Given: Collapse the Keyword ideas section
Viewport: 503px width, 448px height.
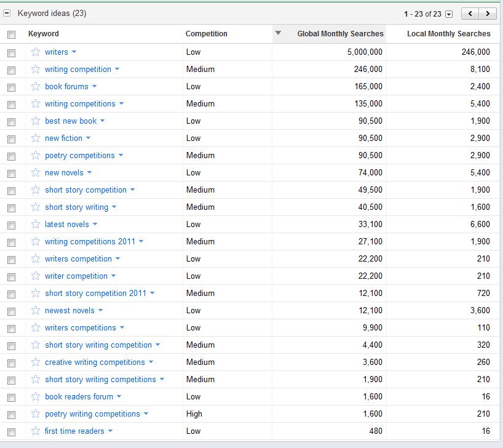Looking at the screenshot, I should (x=7, y=14).
